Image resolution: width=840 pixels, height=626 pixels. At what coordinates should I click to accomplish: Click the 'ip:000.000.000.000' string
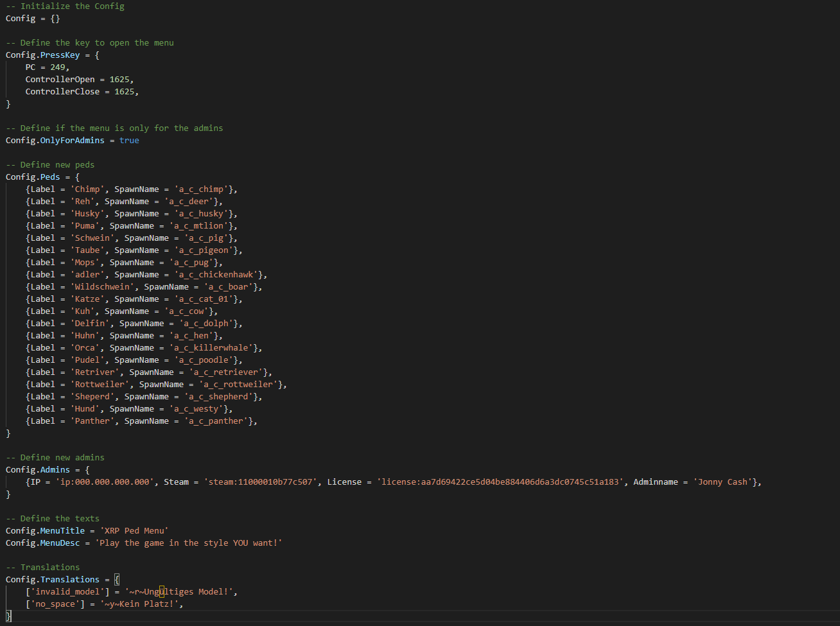105,482
